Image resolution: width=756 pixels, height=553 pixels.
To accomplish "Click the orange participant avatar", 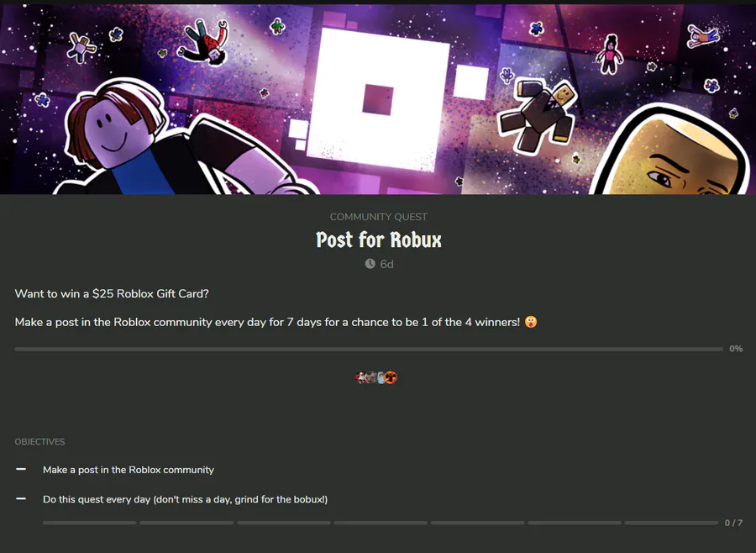I will pos(391,378).
